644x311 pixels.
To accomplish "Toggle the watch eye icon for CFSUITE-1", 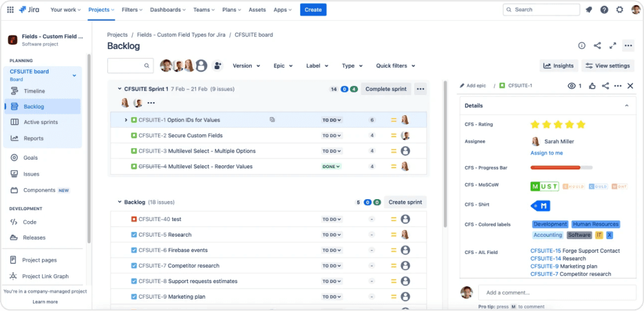I will 572,86.
